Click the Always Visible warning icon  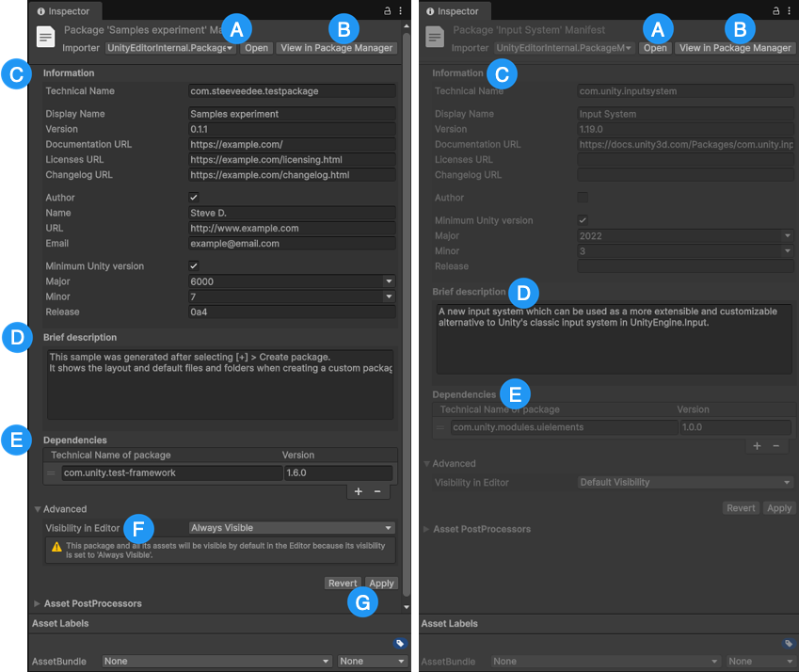click(56, 547)
